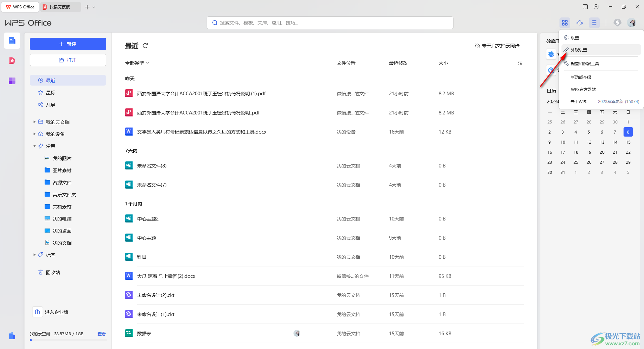This screenshot has height=349, width=644.
Task: Click the new tab plus button
Action: [x=87, y=7]
